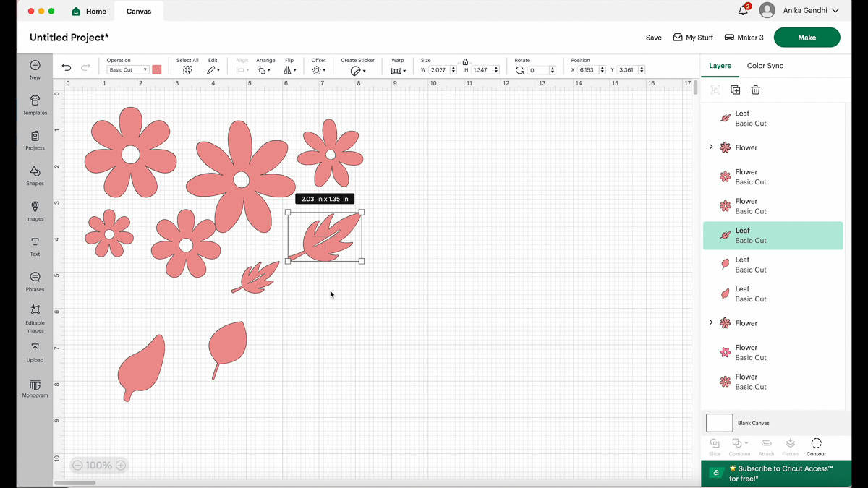
Task: Select the Text tool
Action: (x=35, y=242)
